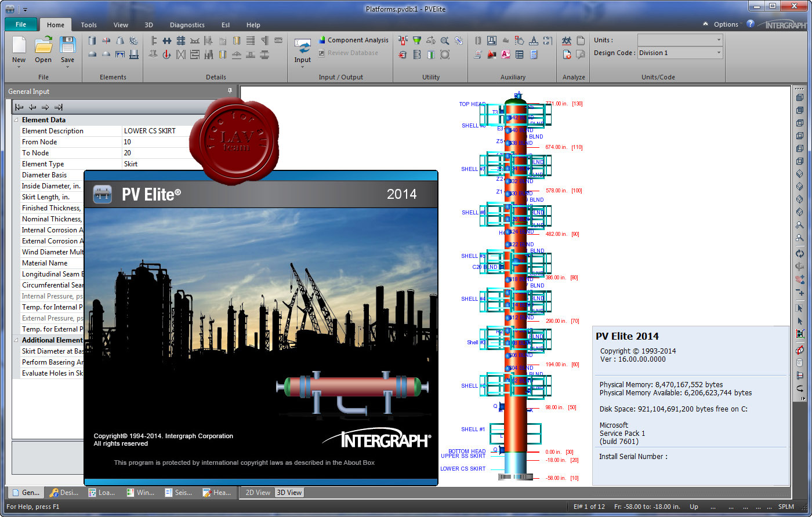Click the Element Type value Skirt
The height and width of the screenshot is (517, 812).
(x=131, y=164)
